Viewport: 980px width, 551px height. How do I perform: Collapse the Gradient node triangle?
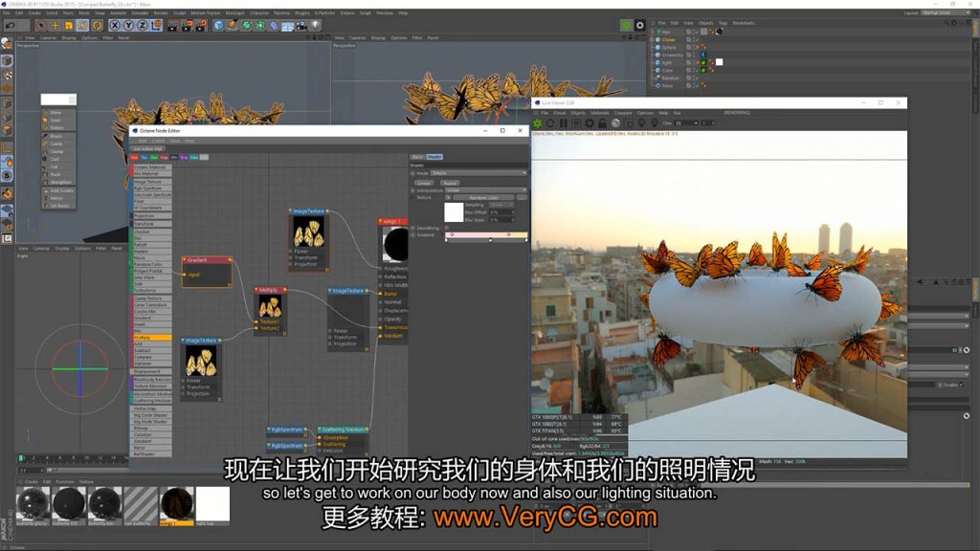[185, 260]
